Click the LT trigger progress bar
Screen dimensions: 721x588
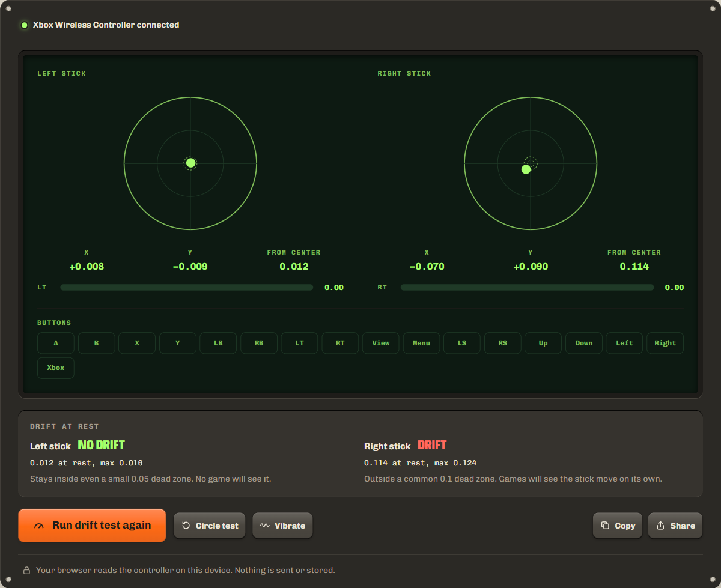187,288
